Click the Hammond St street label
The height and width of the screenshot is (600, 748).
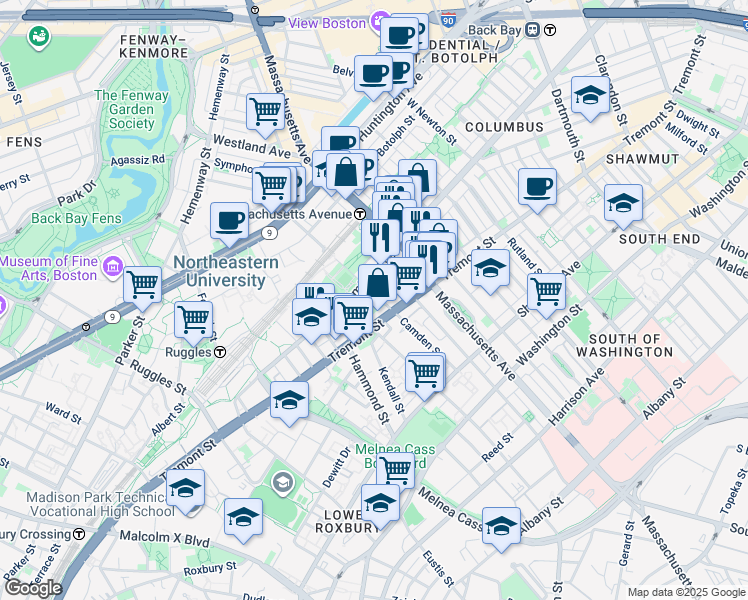tap(369, 389)
